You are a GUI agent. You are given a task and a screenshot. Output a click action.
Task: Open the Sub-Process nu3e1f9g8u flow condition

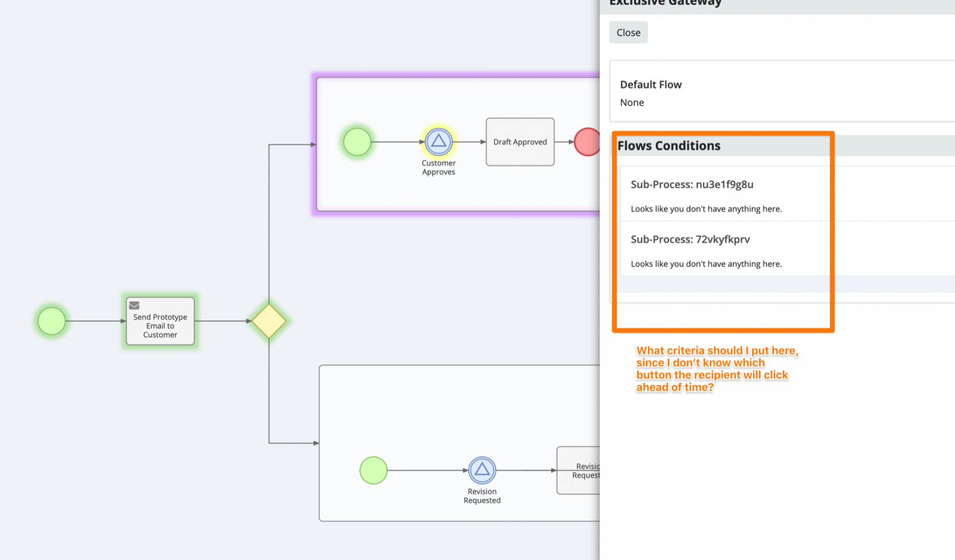[692, 184]
